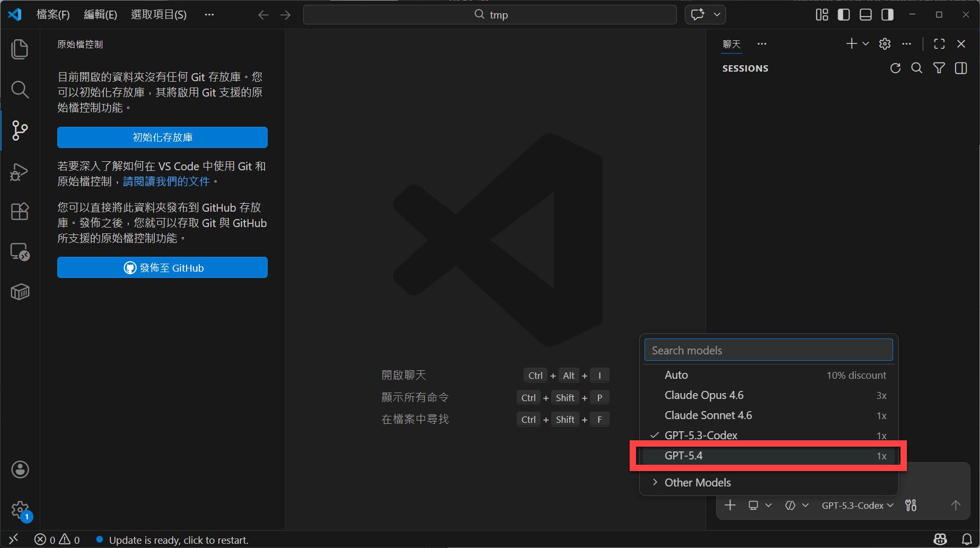Click the Search models input field
This screenshot has width=980, height=548.
pos(768,350)
